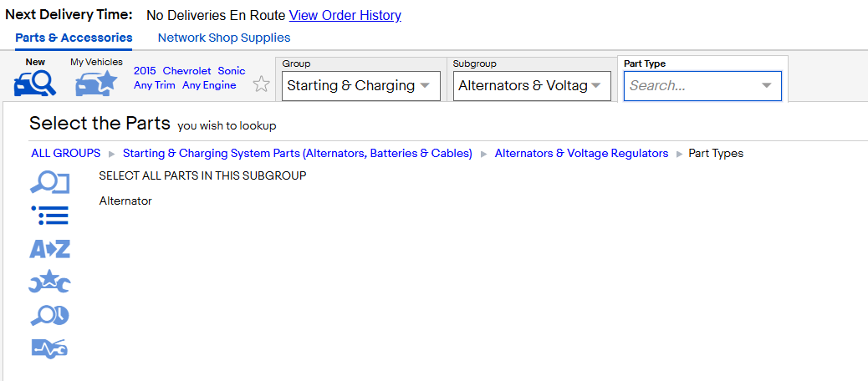Open View Order History link
Viewport: 868px width, 381px height.
[x=345, y=16]
